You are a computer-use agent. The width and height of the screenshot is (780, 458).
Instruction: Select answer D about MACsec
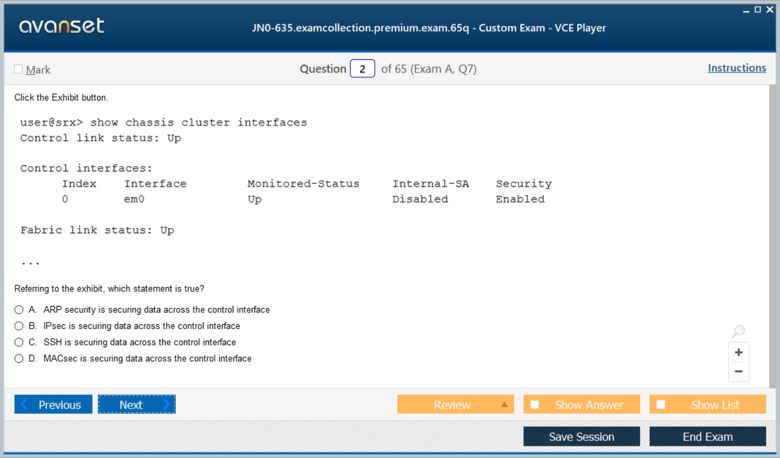(x=19, y=358)
